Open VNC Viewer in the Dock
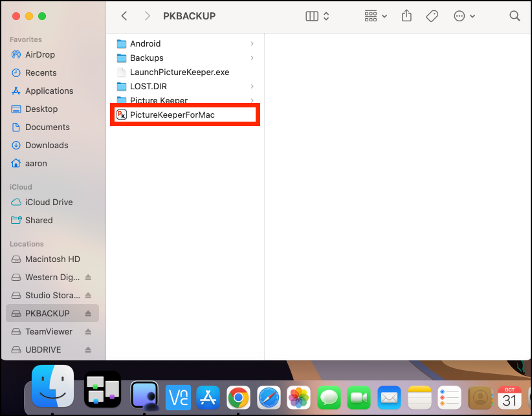Image resolution: width=532 pixels, height=416 pixels. tap(179, 397)
